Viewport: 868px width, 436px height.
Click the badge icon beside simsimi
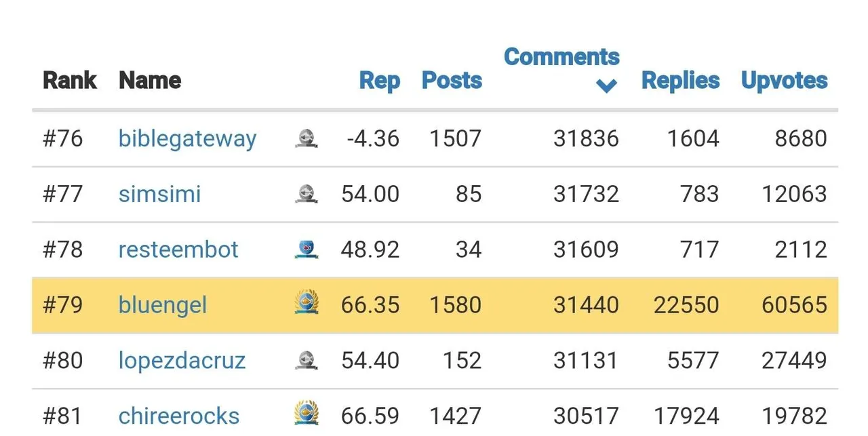point(307,194)
